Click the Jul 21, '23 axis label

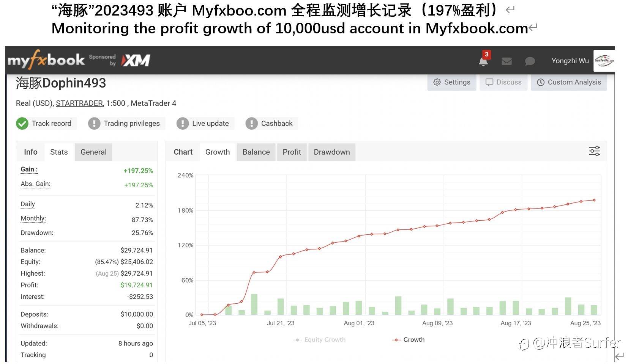tap(281, 323)
